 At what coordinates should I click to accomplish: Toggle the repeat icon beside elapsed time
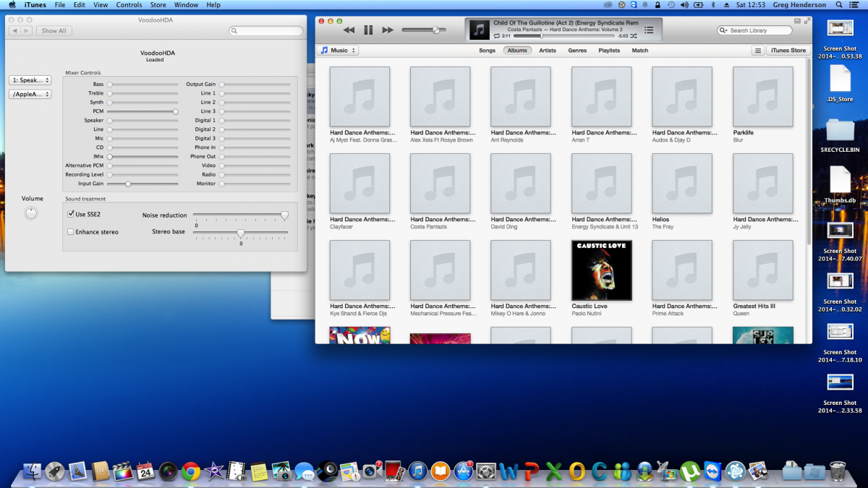coord(496,35)
